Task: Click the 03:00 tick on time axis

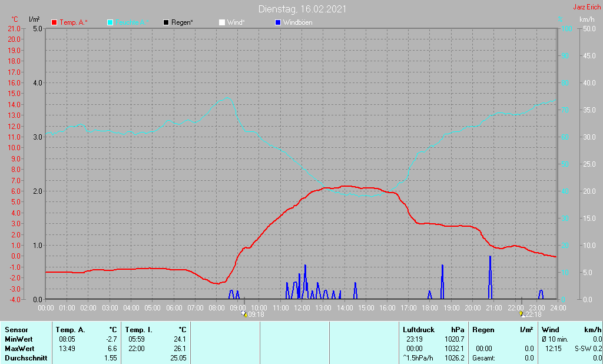Action: (x=110, y=308)
